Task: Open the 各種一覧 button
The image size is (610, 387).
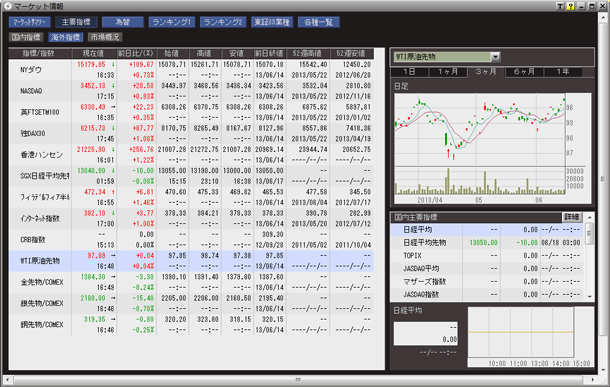Action: point(319,22)
